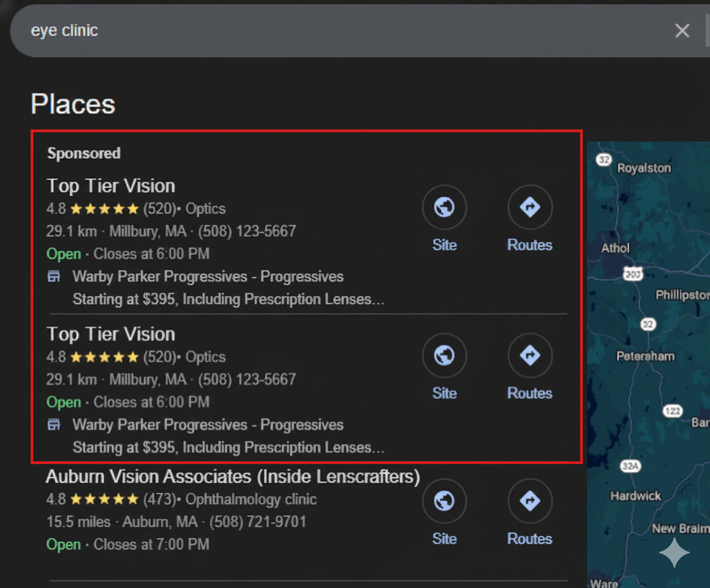Visit Site icon for Auburn Vision Associates
Image resolution: width=710 pixels, height=588 pixels.
pos(444,501)
